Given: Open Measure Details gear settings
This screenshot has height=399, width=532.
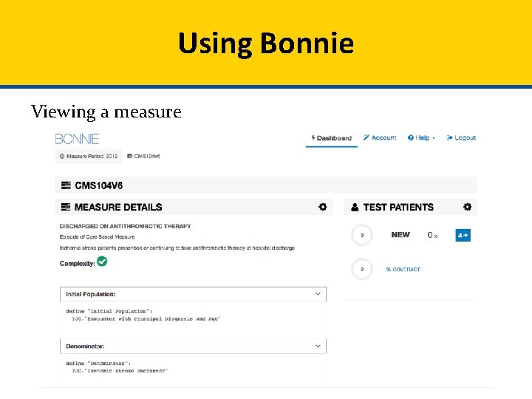Looking at the screenshot, I should [322, 207].
